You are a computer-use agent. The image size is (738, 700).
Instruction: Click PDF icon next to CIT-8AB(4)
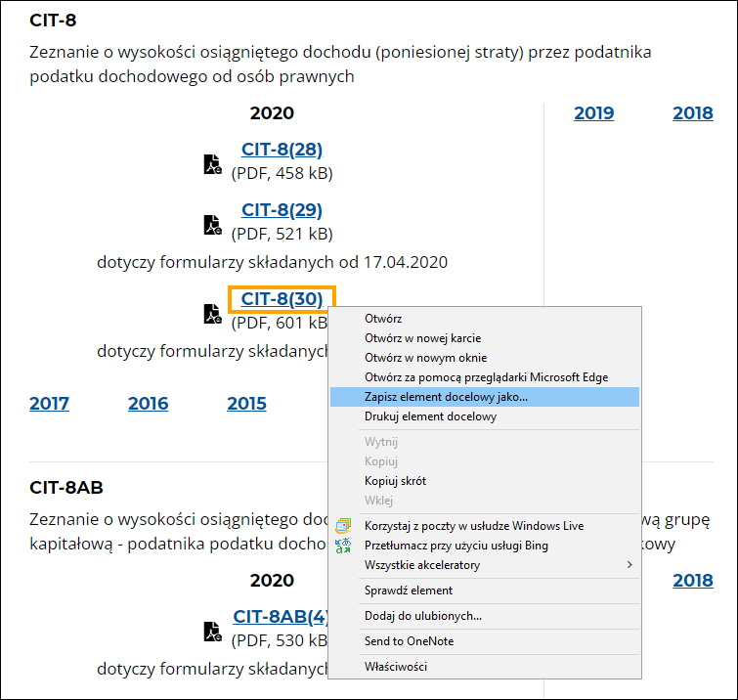[x=212, y=632]
